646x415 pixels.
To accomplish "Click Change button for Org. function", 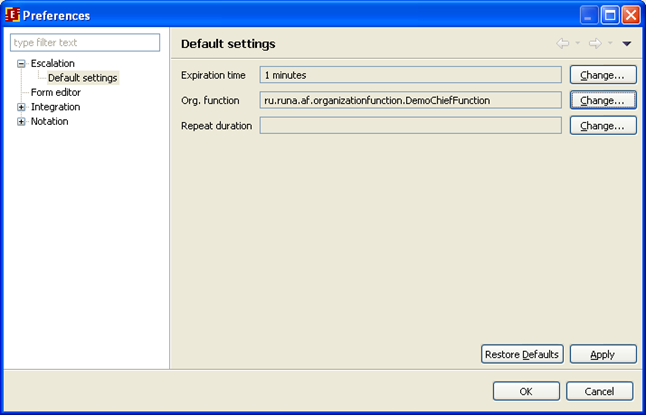I will (603, 100).
